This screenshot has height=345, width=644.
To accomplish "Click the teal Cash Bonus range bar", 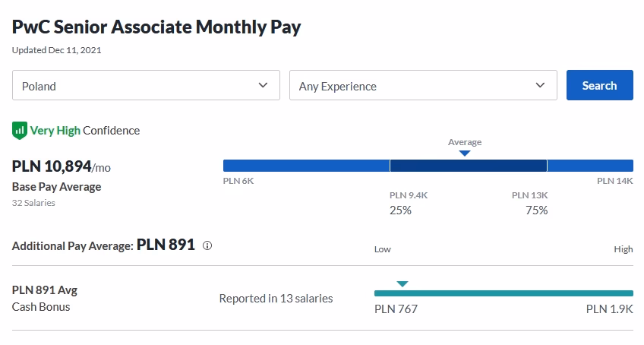I will coord(504,293).
